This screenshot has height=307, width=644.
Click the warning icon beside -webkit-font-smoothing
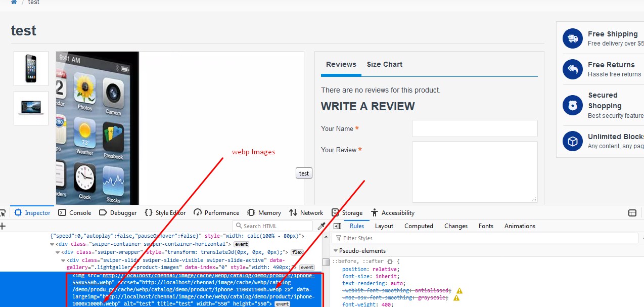point(459,291)
